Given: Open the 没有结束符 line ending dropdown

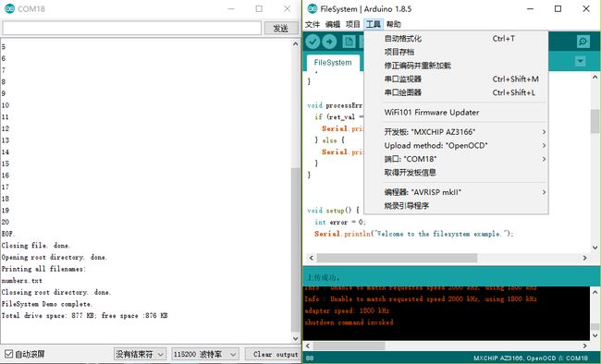Looking at the screenshot, I should (x=140, y=355).
